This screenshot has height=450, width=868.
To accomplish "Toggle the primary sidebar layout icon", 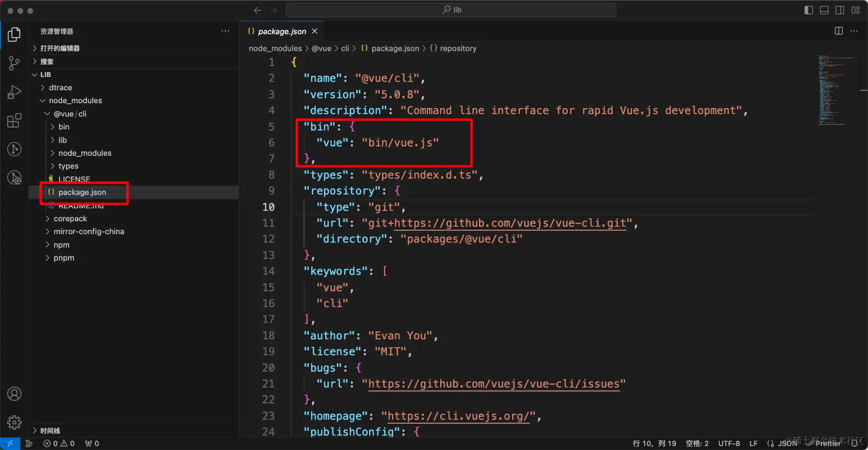I will coord(808,10).
